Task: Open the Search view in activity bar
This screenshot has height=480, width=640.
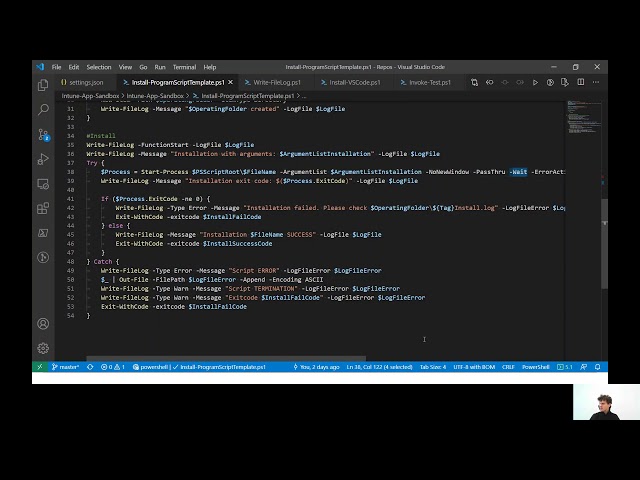Action: coord(43,109)
